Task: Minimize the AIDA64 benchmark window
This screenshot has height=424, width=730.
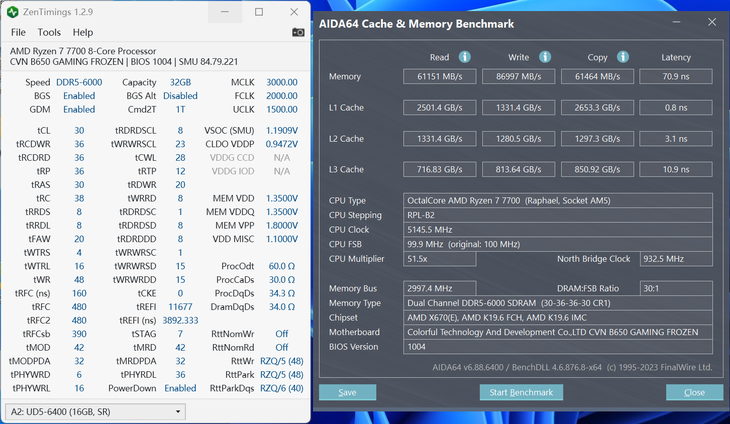Action: tap(676, 22)
